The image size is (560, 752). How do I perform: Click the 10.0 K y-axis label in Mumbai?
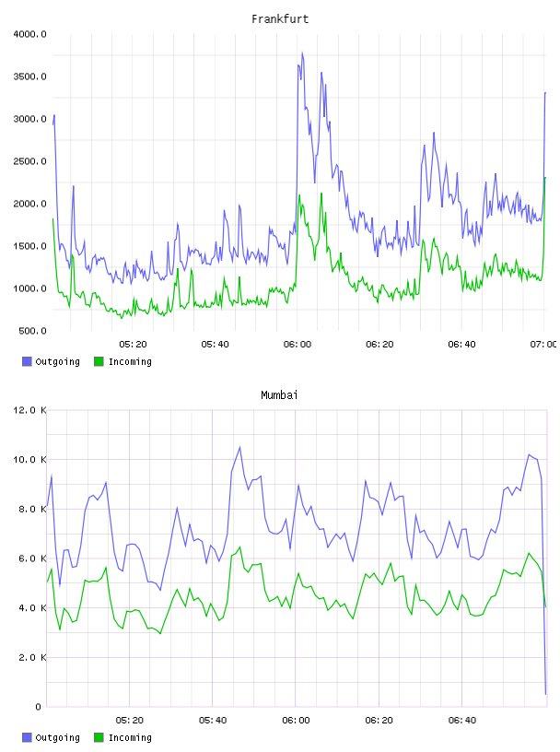29,460
